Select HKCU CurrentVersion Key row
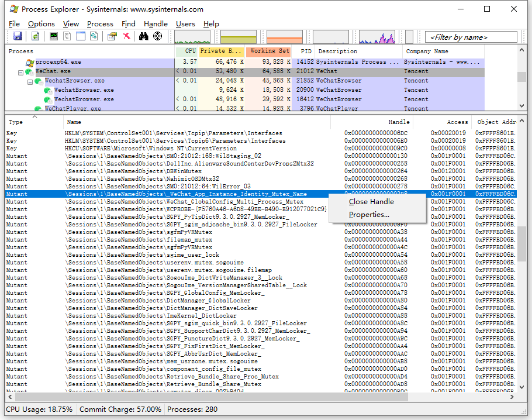 pyautogui.click(x=261, y=149)
